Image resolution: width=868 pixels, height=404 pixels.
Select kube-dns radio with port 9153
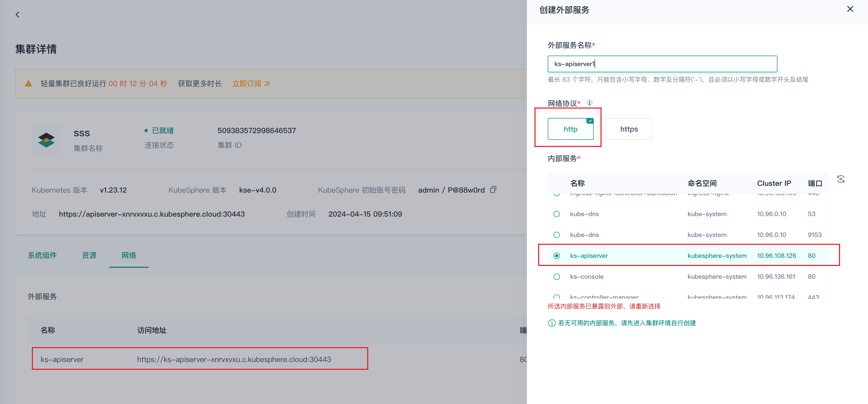pos(557,235)
